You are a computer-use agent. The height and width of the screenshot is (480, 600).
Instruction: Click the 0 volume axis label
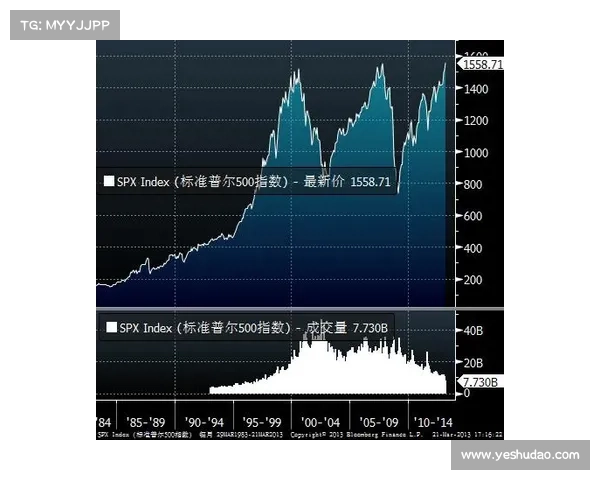(466, 393)
